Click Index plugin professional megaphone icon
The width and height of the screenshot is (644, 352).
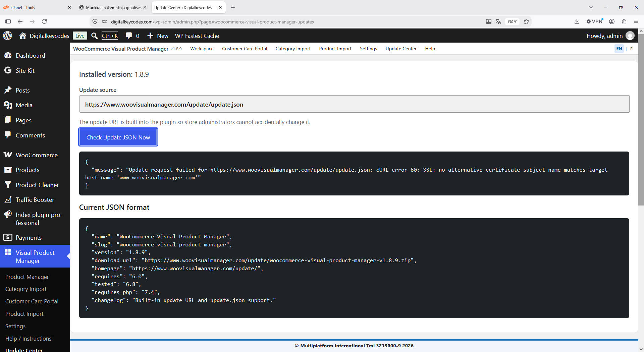(8, 215)
